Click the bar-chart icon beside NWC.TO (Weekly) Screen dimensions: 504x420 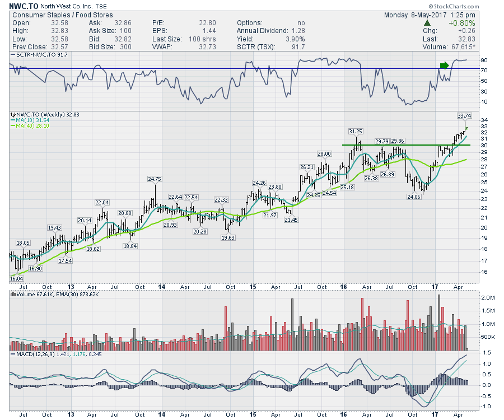point(13,114)
